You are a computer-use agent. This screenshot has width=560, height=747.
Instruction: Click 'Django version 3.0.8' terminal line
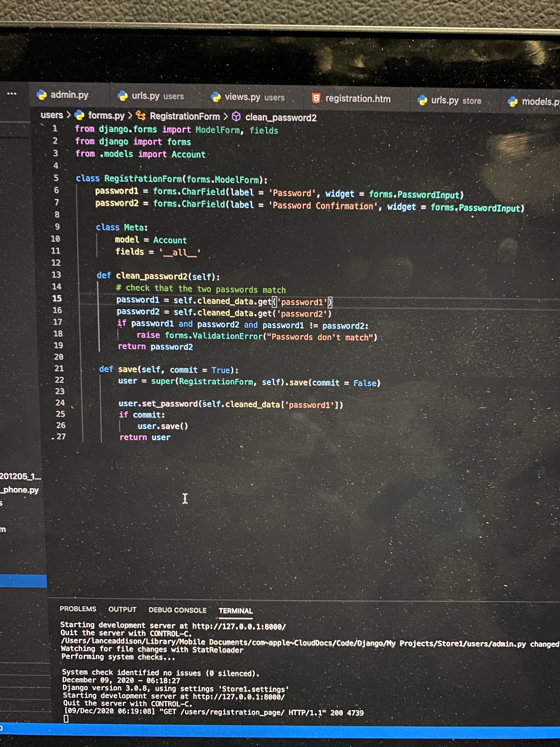click(x=176, y=688)
